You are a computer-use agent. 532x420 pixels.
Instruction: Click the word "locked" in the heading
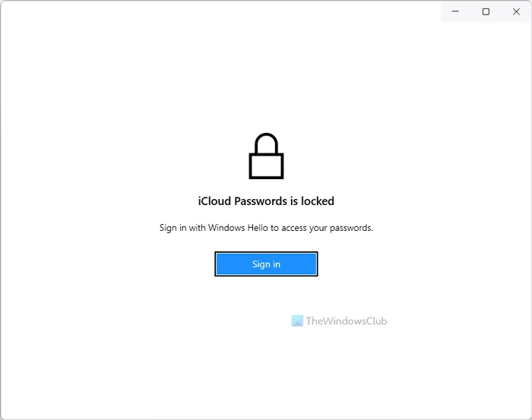coord(318,201)
